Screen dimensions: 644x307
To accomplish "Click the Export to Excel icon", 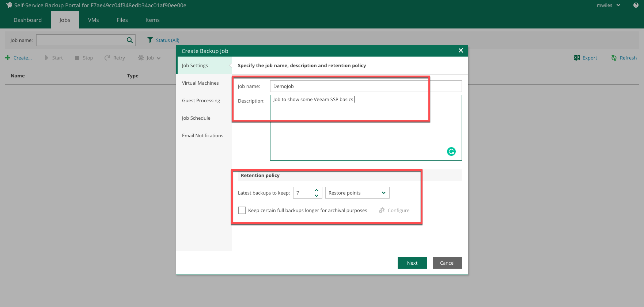I will coord(577,58).
